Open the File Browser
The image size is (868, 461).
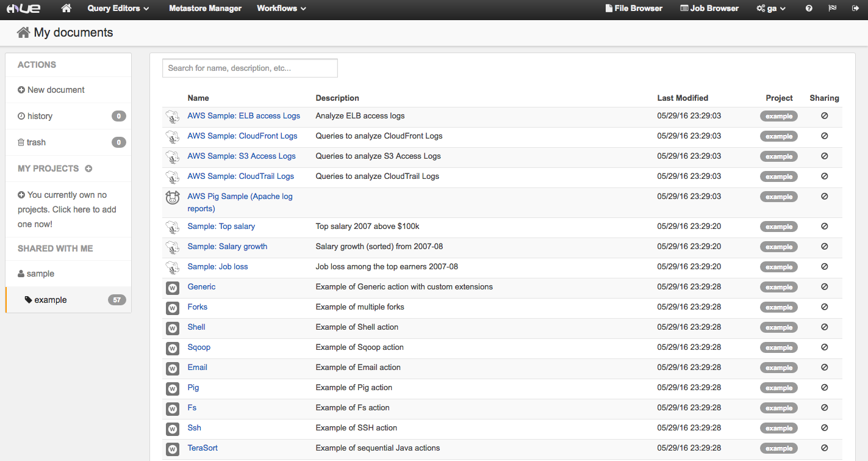(634, 9)
